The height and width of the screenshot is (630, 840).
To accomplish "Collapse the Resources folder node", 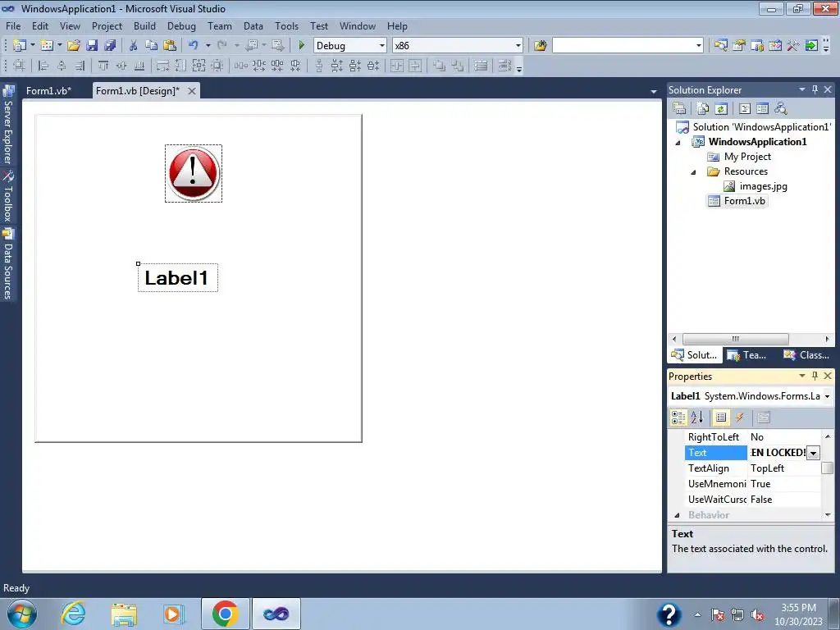I will [x=693, y=172].
